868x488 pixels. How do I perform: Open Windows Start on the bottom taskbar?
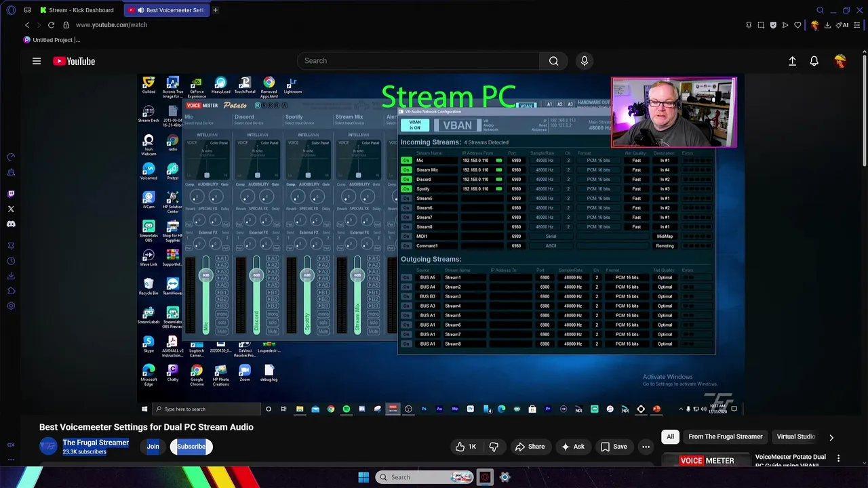[x=363, y=477]
